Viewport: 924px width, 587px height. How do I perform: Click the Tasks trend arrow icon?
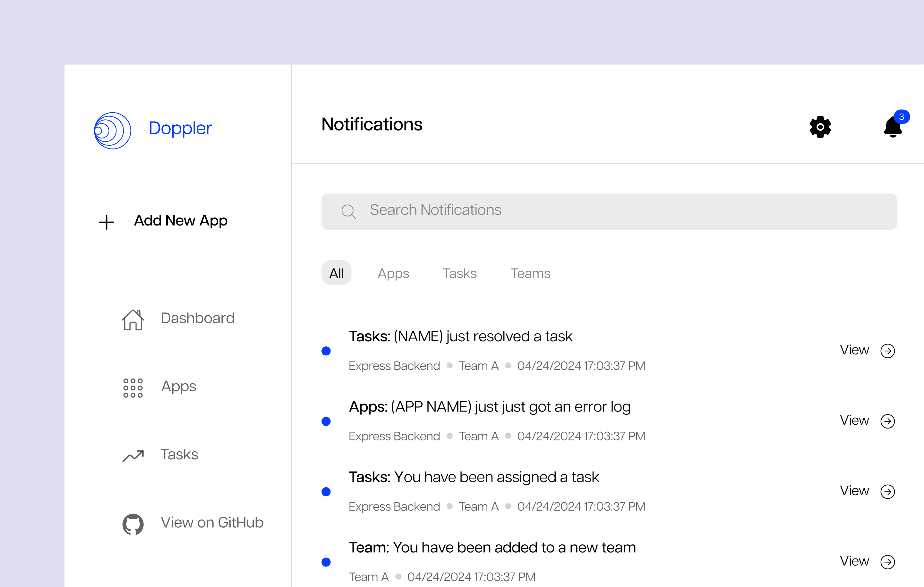(133, 455)
